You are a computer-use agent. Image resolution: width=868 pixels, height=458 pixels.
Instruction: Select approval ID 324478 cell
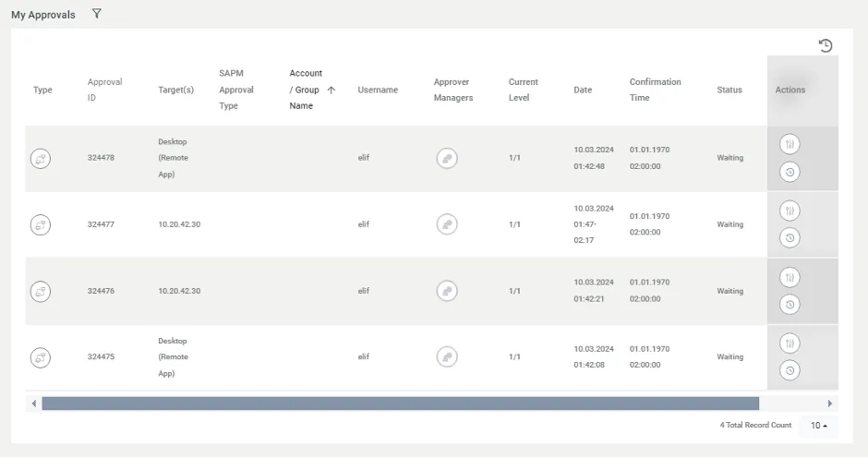pos(101,158)
